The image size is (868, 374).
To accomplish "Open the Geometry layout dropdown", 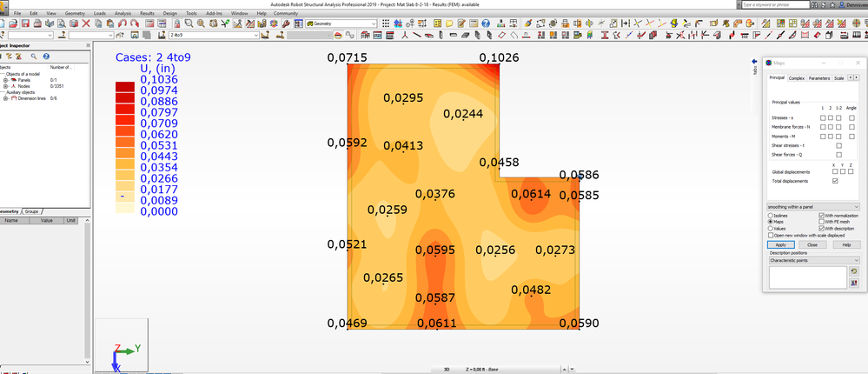I will [341, 23].
